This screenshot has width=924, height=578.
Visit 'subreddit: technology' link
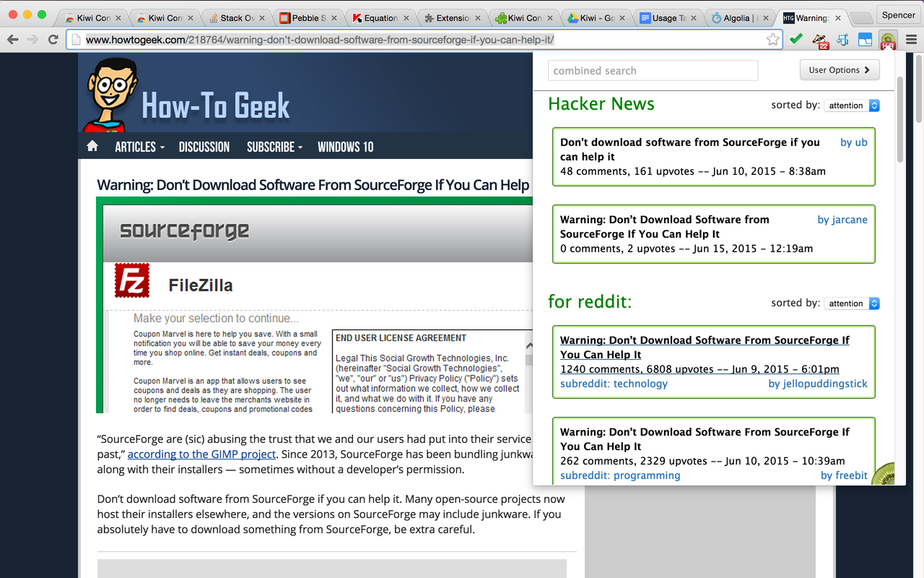(x=614, y=384)
